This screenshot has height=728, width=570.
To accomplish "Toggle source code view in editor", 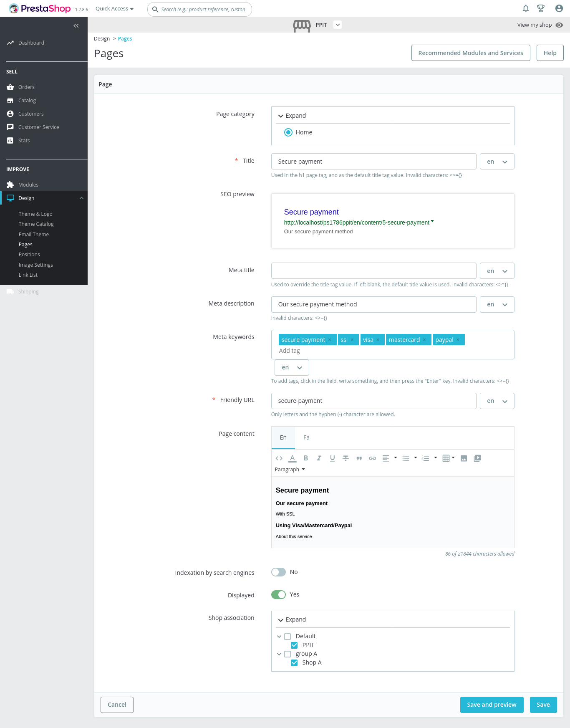I will coord(279,458).
